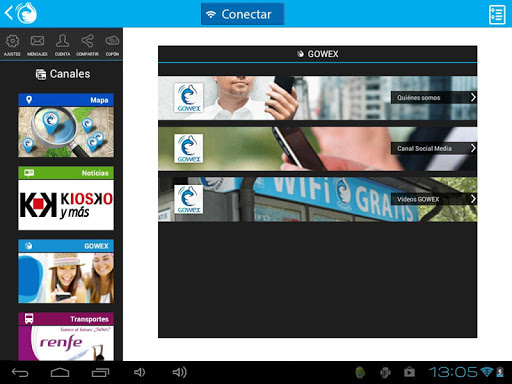Tap the Android back navigation icon
The image size is (512, 384).
[x=20, y=372]
